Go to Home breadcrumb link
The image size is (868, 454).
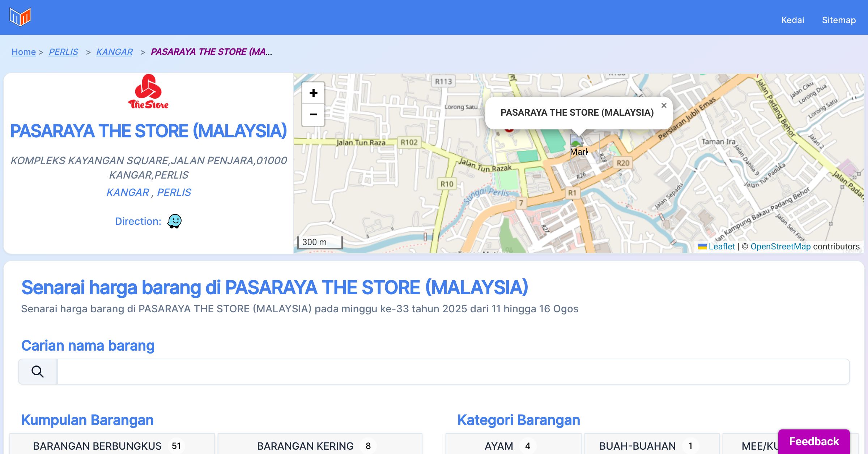click(24, 52)
